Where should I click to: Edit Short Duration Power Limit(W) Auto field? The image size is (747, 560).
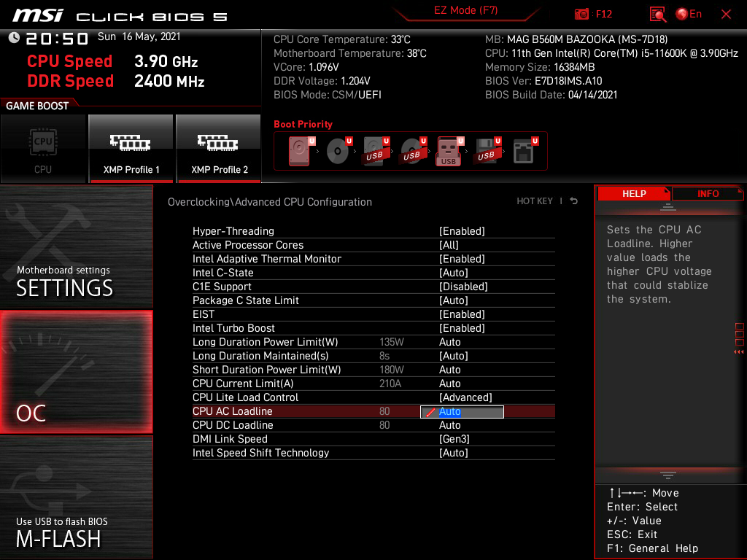pyautogui.click(x=449, y=370)
